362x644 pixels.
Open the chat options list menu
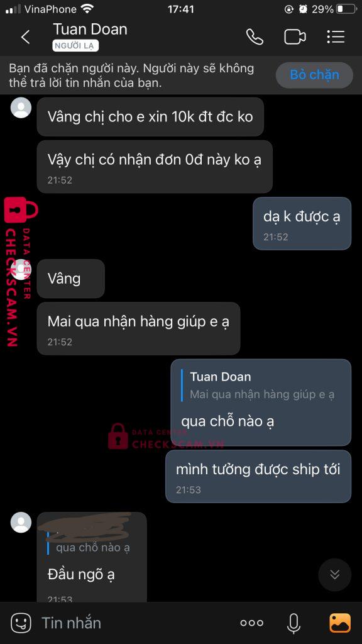point(336,37)
